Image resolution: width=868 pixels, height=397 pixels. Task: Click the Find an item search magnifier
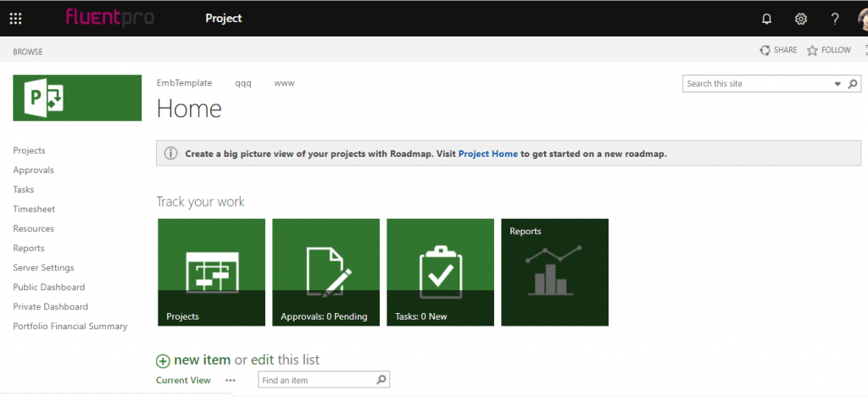click(381, 380)
